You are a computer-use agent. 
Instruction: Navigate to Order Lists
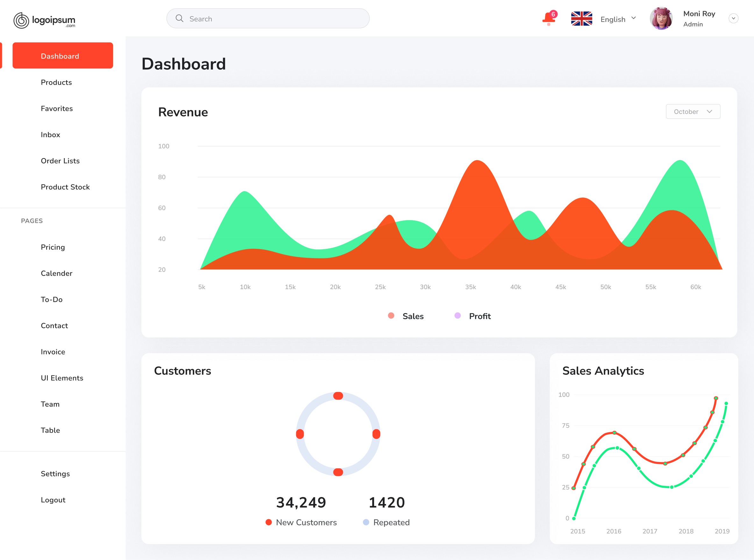pyautogui.click(x=60, y=161)
